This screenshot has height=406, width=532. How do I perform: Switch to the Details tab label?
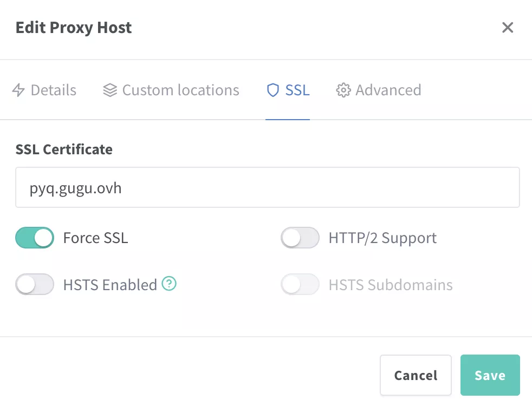53,90
